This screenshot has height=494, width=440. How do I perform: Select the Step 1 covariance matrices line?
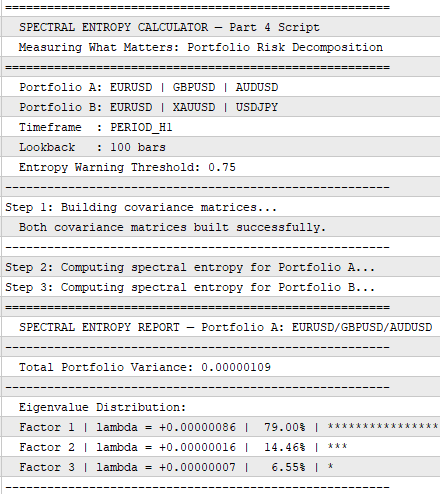pos(221,207)
